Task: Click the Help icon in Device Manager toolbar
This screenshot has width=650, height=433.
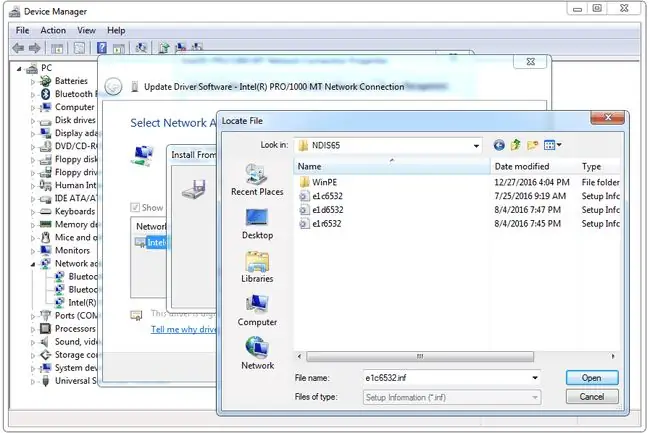Action: (x=102, y=48)
